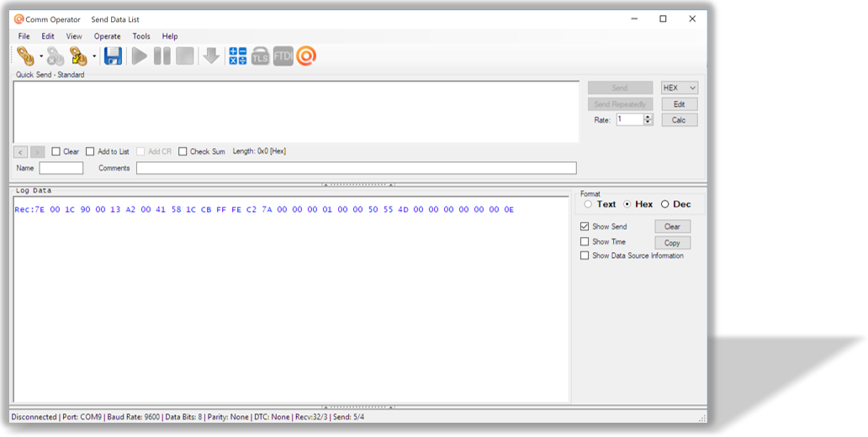The image size is (868, 437).
Task: Open the Tools menu
Action: (141, 36)
